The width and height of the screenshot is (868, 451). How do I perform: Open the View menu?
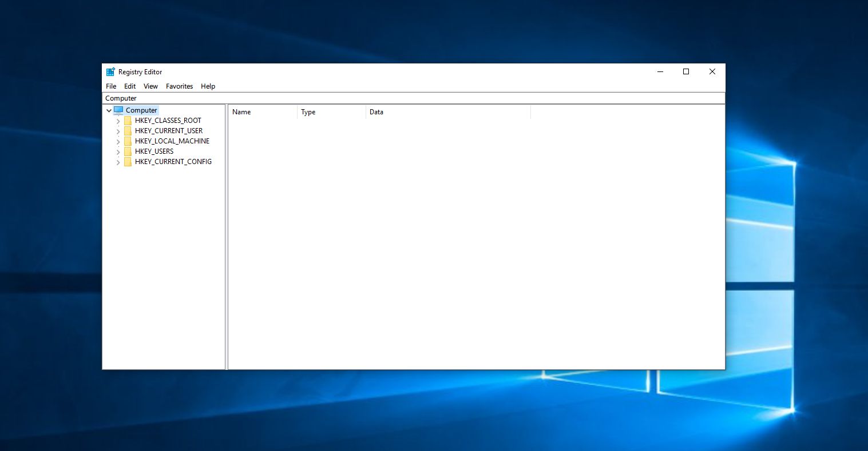point(150,86)
